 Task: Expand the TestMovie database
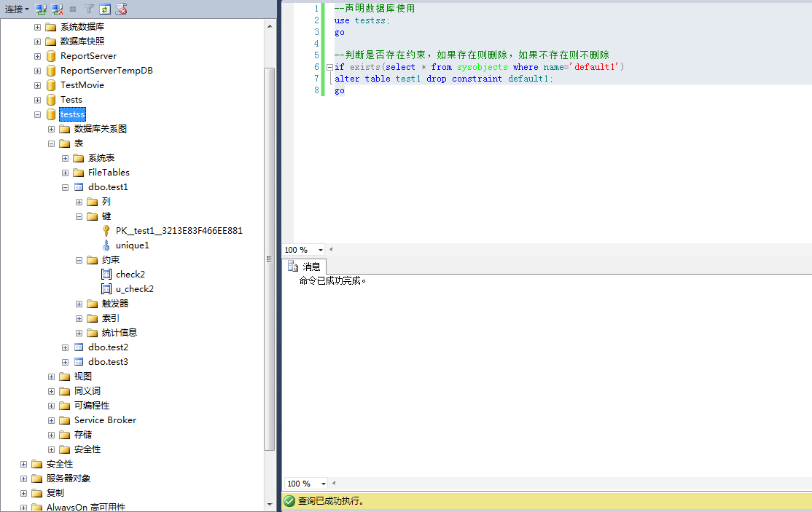pos(37,85)
